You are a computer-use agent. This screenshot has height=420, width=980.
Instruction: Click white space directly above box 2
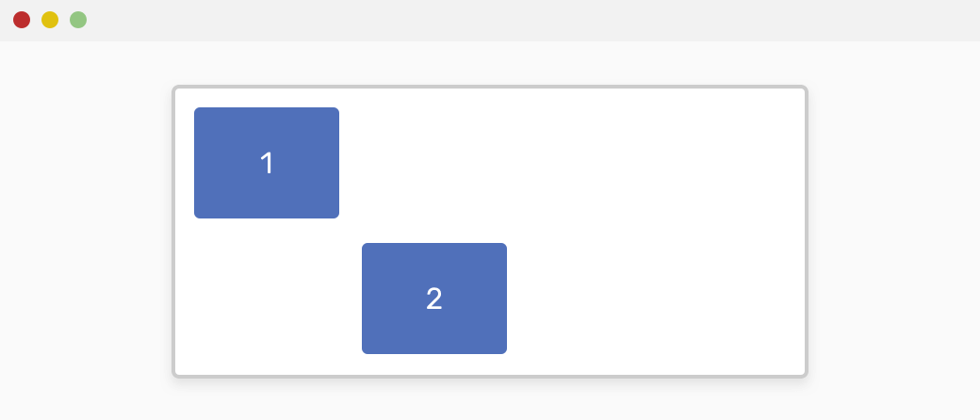[x=434, y=165]
